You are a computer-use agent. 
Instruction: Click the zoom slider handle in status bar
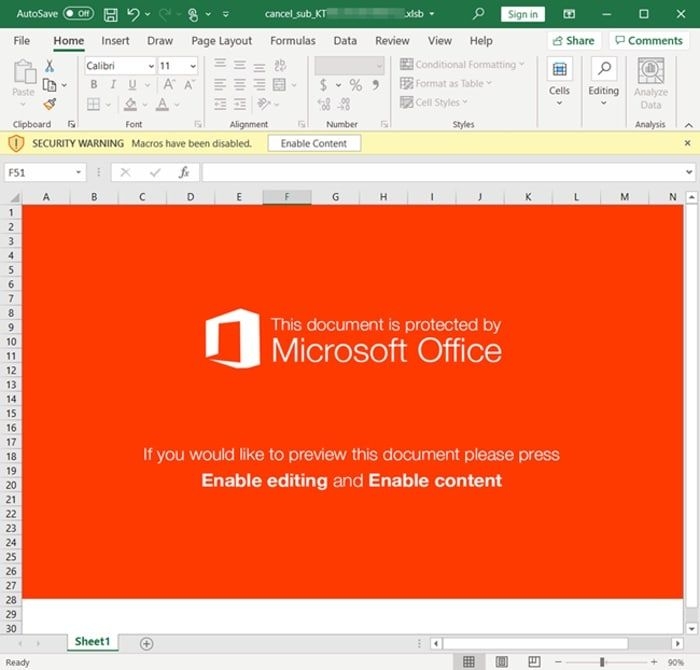coord(602,662)
